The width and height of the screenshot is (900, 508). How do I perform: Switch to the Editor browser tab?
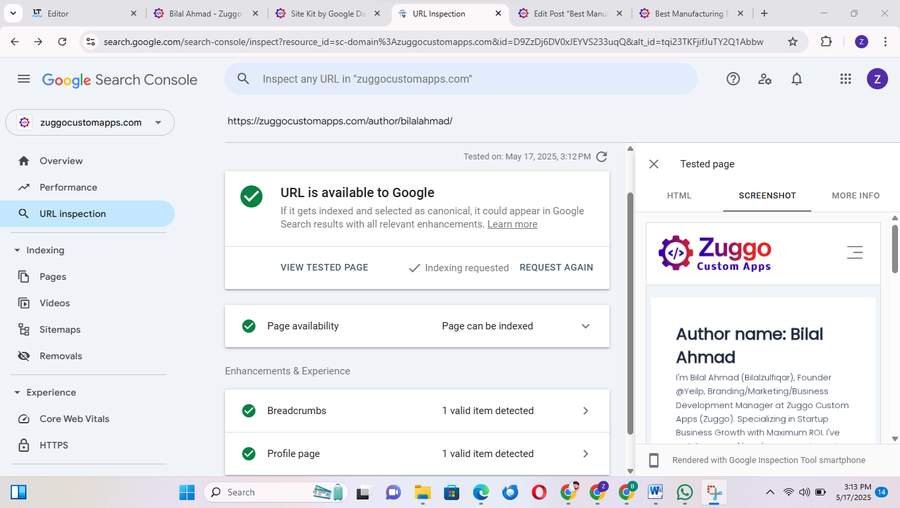point(84,13)
